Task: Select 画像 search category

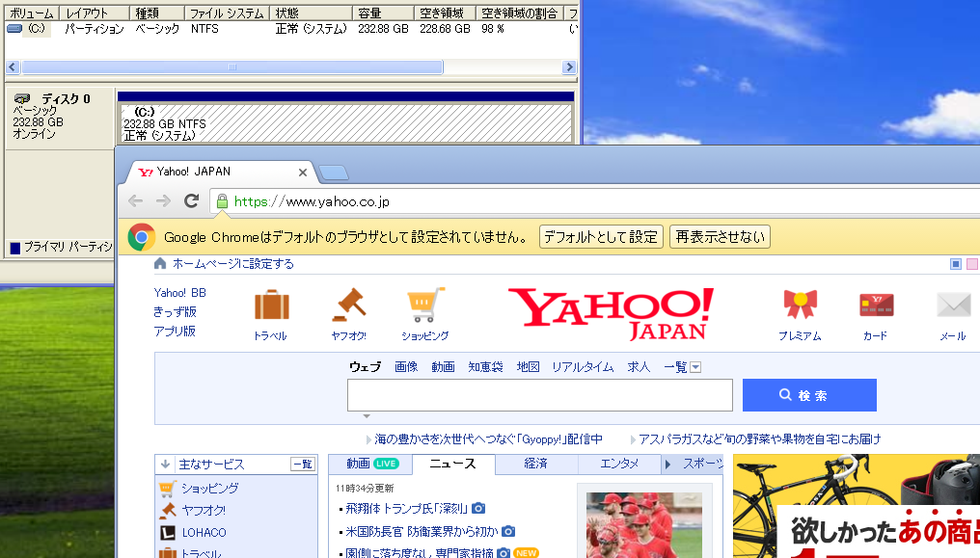Action: 406,367
